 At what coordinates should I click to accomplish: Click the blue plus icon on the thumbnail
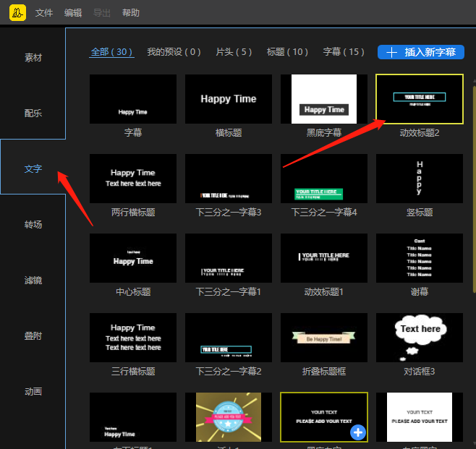click(357, 432)
